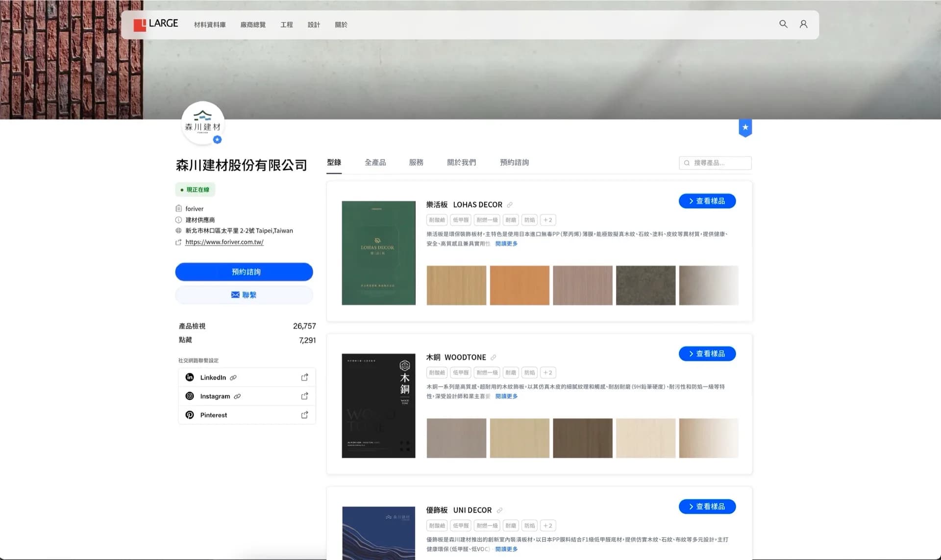Select the dark stone swatch under LOHAS DECOR

(645, 286)
